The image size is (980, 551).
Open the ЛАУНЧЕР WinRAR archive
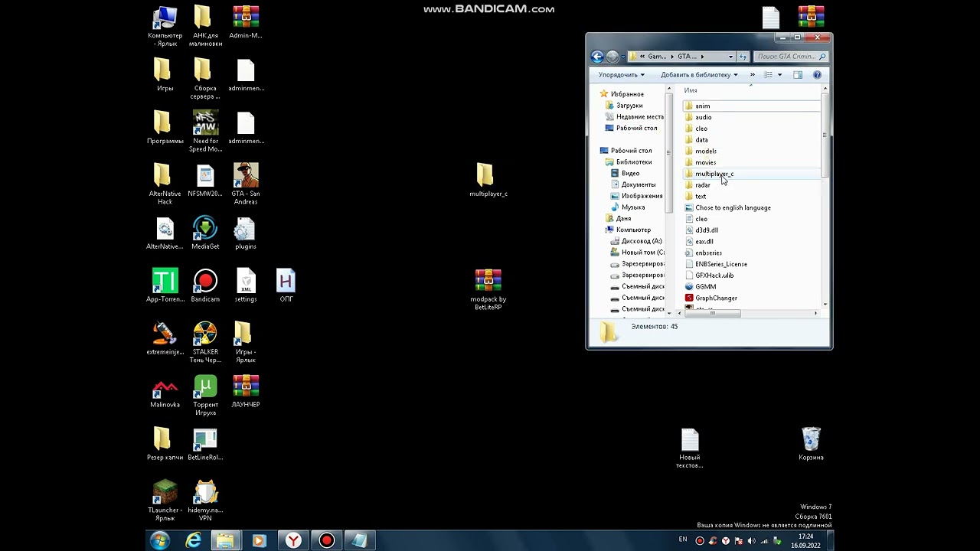click(x=246, y=392)
